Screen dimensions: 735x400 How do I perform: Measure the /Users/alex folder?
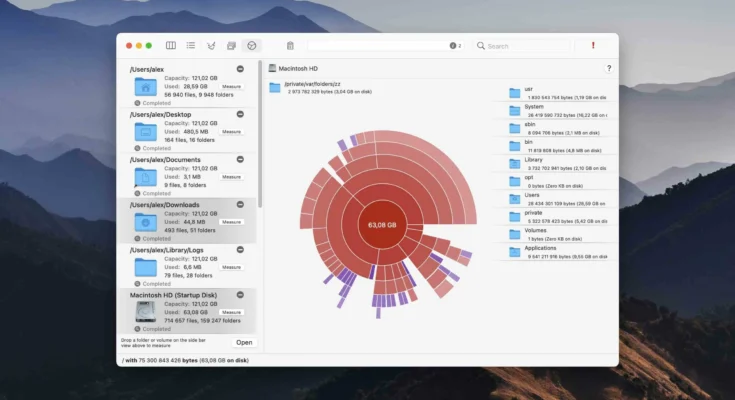click(x=232, y=86)
